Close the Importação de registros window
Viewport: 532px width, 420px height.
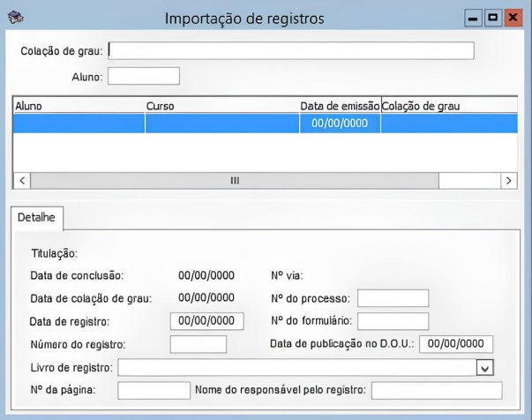tap(512, 18)
